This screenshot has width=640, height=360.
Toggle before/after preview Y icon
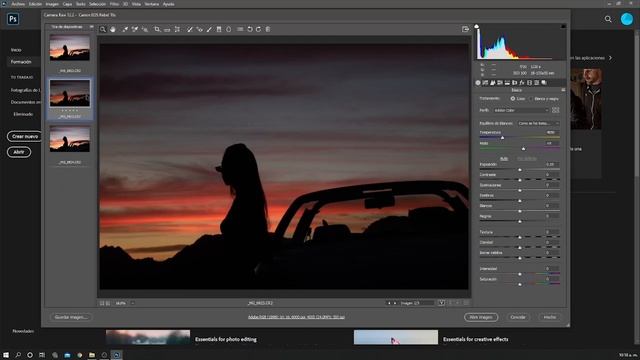click(x=442, y=303)
